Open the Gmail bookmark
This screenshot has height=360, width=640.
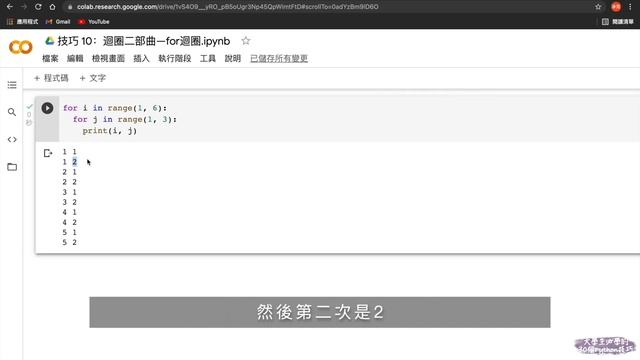(x=58, y=22)
